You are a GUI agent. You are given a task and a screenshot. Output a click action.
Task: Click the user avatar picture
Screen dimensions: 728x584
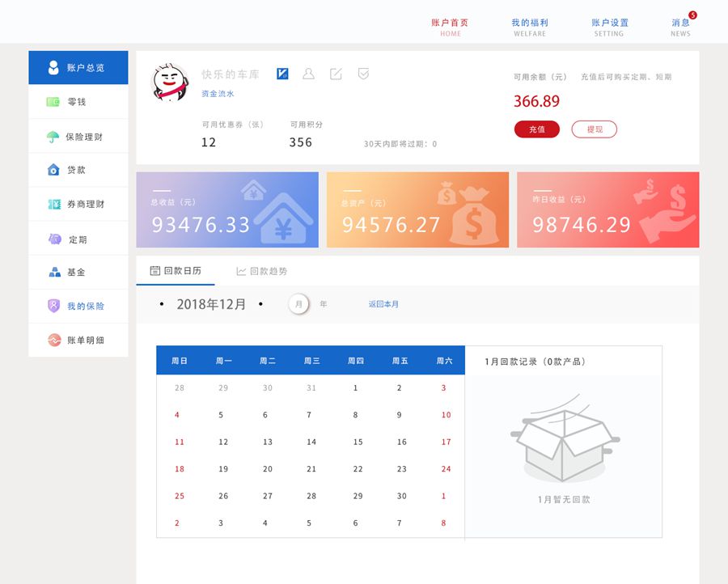click(x=171, y=82)
